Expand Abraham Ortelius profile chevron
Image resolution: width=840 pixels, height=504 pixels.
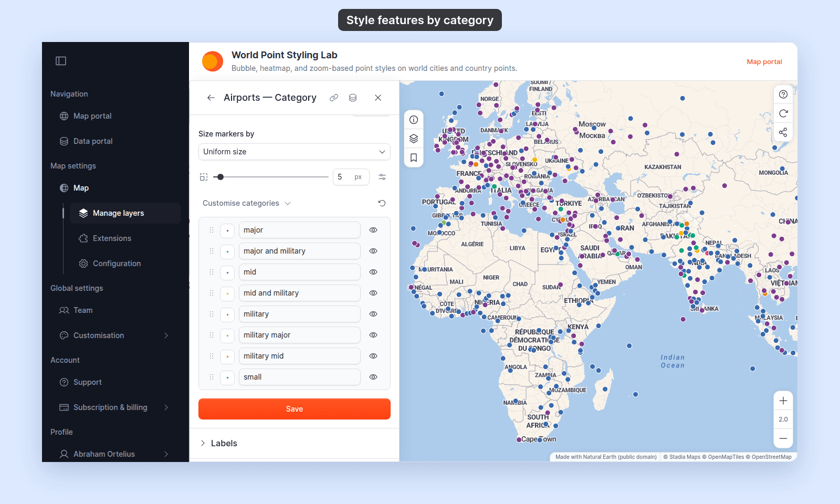coord(166,454)
